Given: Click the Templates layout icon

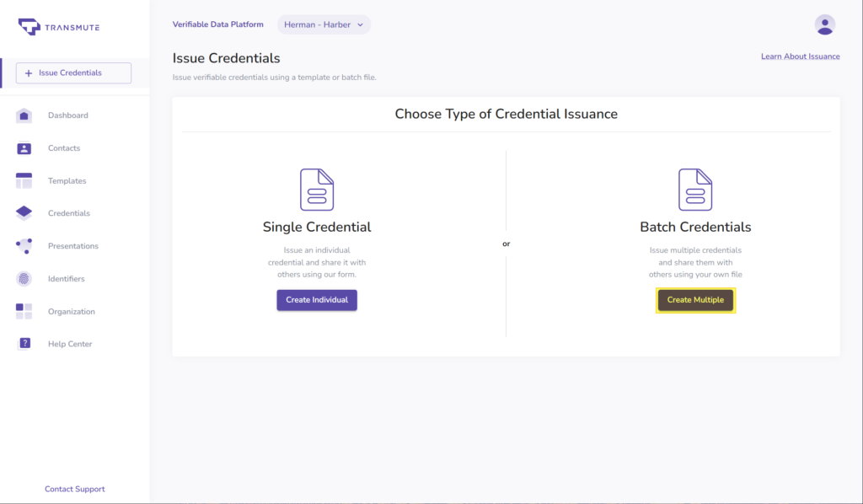Looking at the screenshot, I should 24,180.
